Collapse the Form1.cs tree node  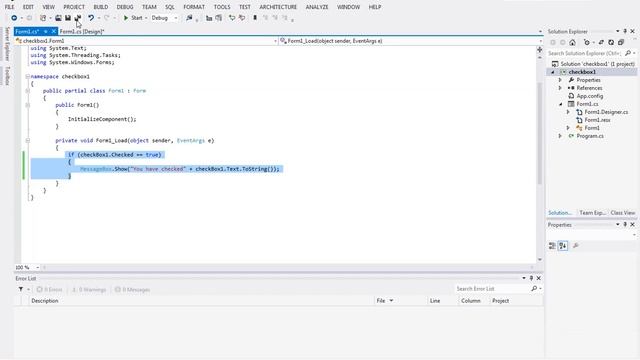(560, 104)
